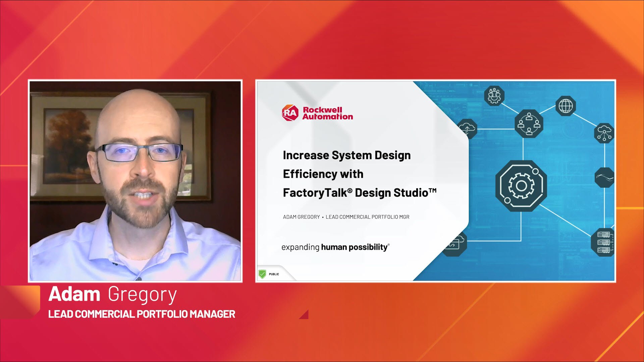Viewport: 644px width, 362px height.
Task: Click the wave chart icon on right edge
Action: click(x=604, y=178)
